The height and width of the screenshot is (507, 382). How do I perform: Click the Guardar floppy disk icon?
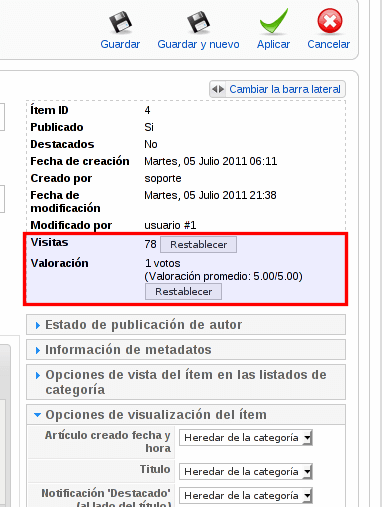(120, 22)
